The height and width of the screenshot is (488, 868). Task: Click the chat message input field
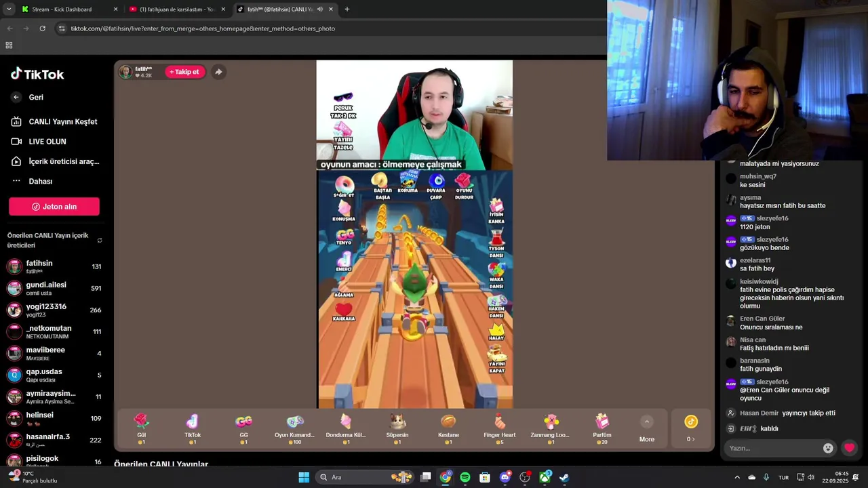[773, 448]
